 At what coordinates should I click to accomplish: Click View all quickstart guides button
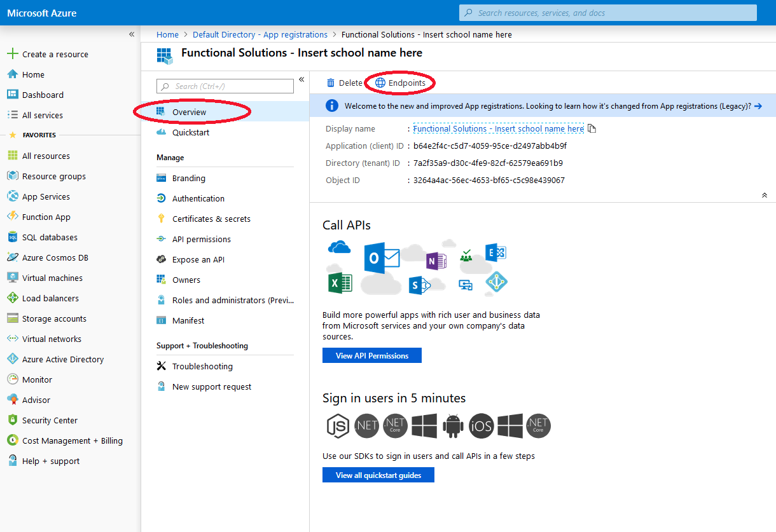coord(378,475)
